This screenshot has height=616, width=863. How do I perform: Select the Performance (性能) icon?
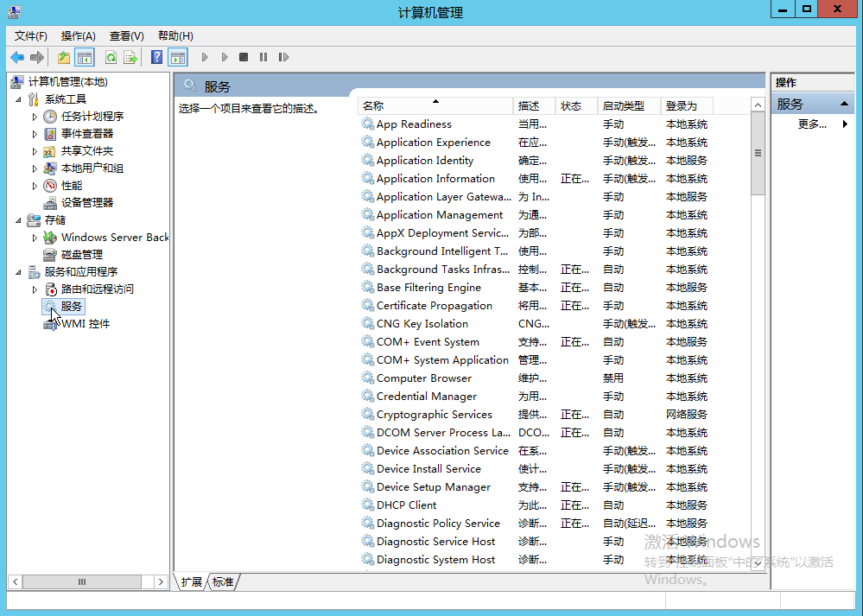(x=50, y=186)
